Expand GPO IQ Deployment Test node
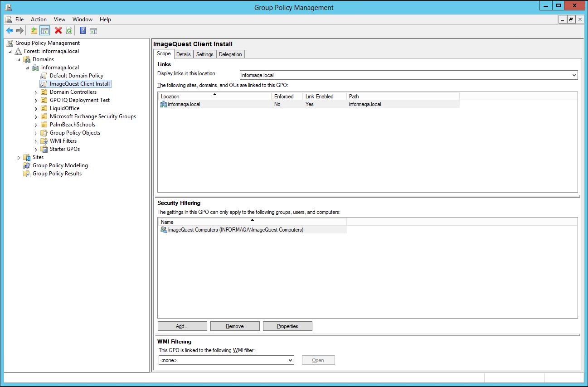Viewport: 588px width, 387px height. pos(36,101)
